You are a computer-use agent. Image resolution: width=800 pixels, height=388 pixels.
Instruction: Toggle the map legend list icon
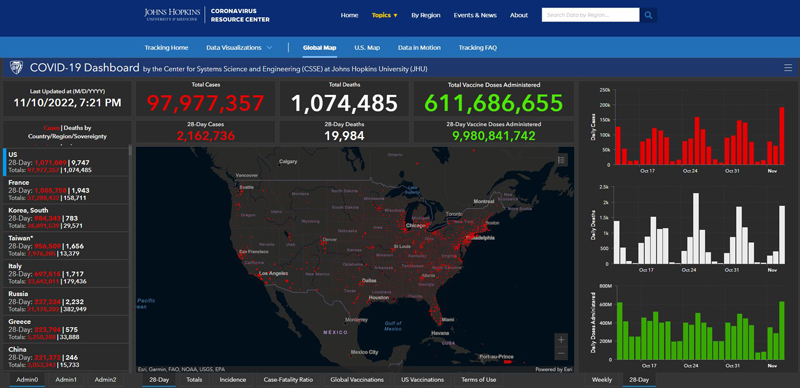click(x=561, y=160)
